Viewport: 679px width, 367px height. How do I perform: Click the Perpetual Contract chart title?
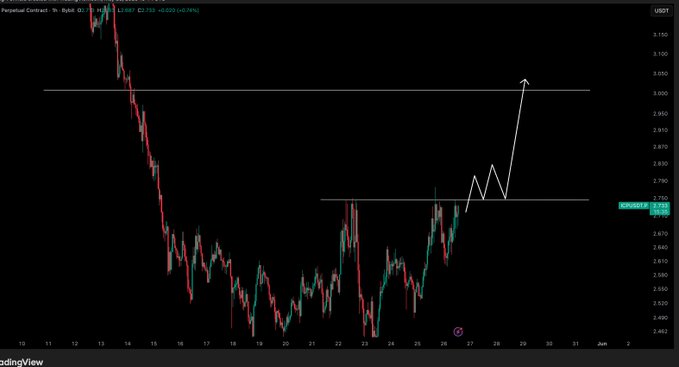[24, 10]
